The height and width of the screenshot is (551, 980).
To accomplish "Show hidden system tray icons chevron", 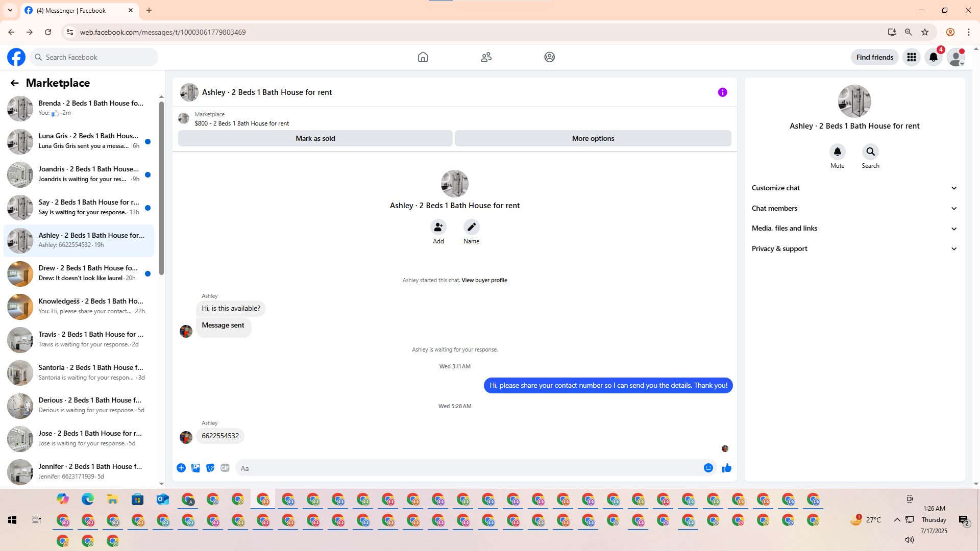I will tap(897, 520).
